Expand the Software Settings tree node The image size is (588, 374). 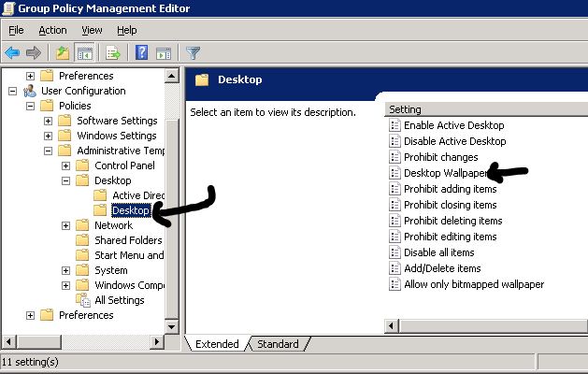(x=49, y=121)
